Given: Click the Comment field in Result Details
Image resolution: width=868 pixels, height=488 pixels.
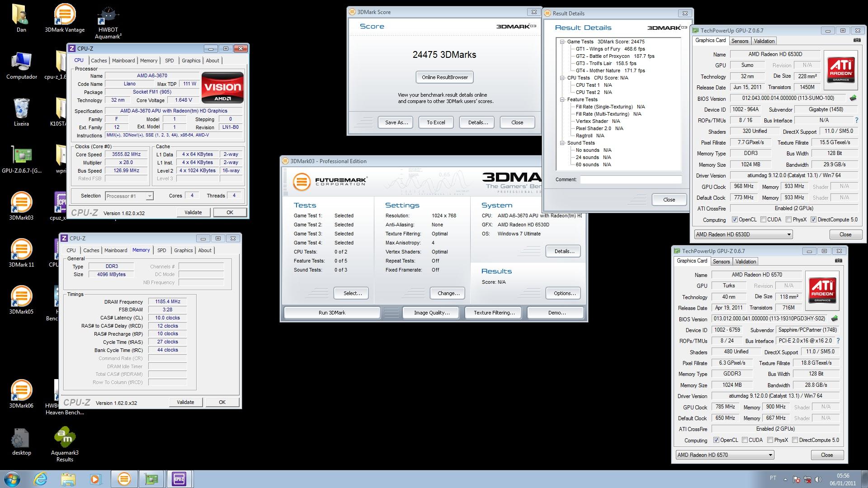Looking at the screenshot, I should pos(631,179).
